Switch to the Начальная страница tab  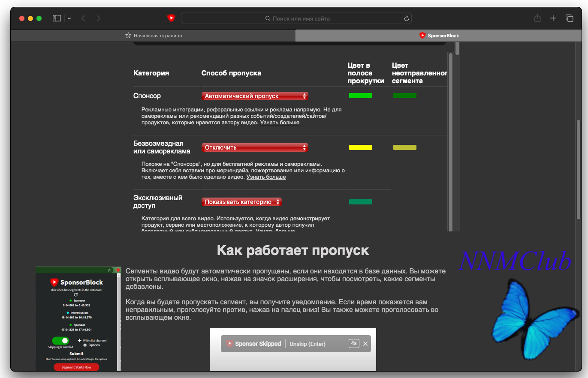(x=153, y=36)
